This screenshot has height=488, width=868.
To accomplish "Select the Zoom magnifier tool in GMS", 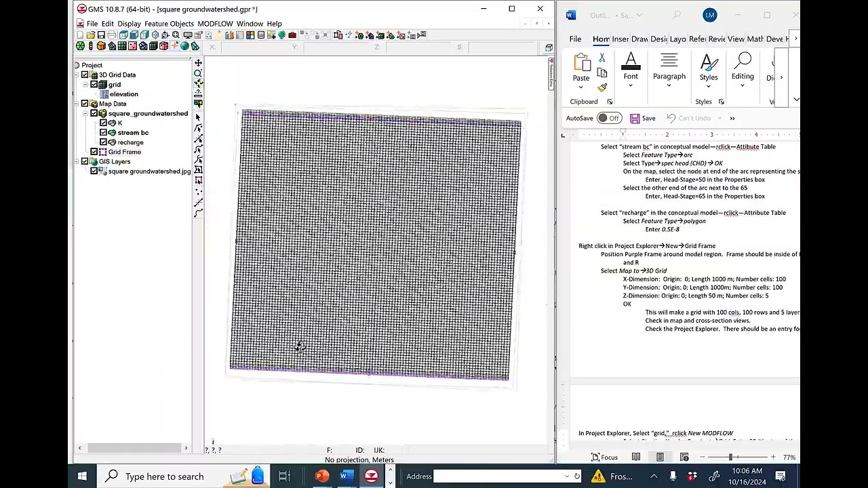I will click(x=198, y=73).
